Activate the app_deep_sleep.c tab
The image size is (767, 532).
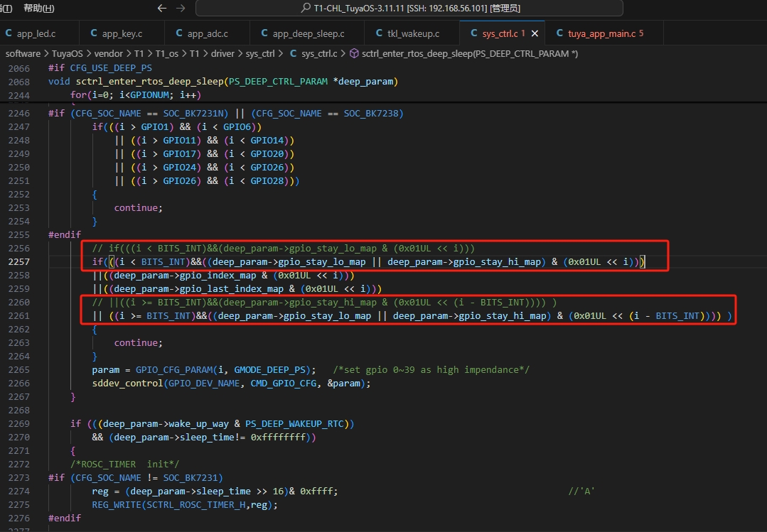tap(309, 34)
